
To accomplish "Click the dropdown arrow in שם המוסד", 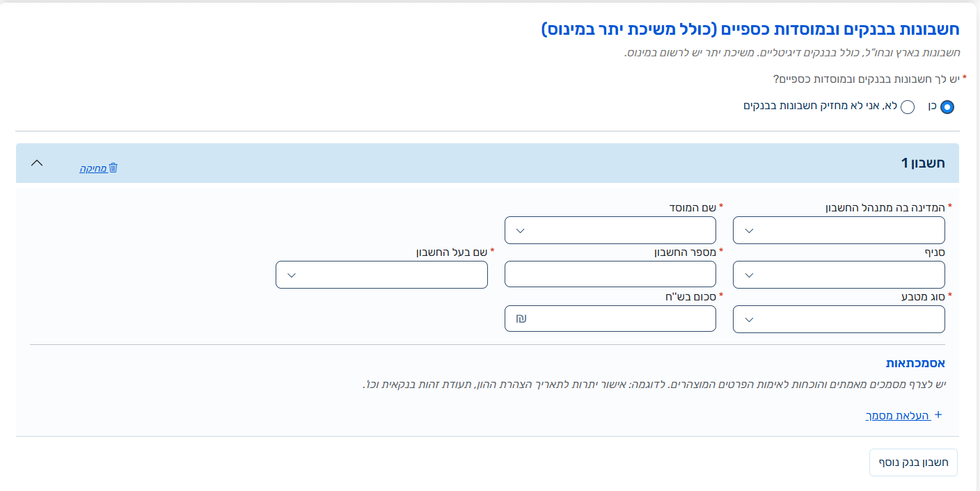I will pos(521,231).
